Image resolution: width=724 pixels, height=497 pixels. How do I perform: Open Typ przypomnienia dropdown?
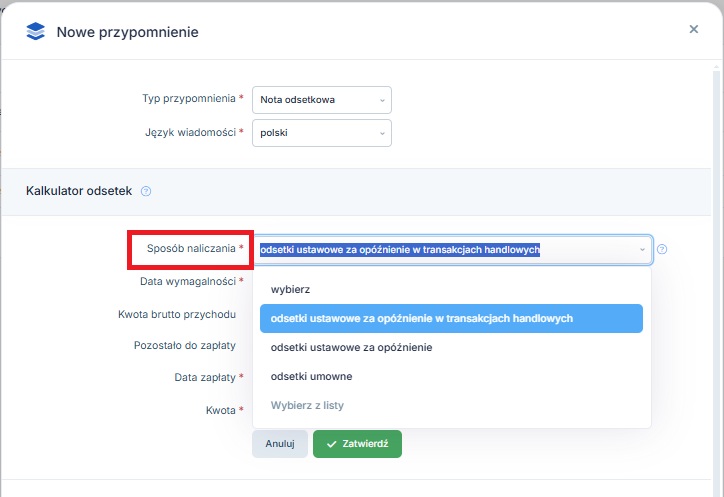coord(322,100)
